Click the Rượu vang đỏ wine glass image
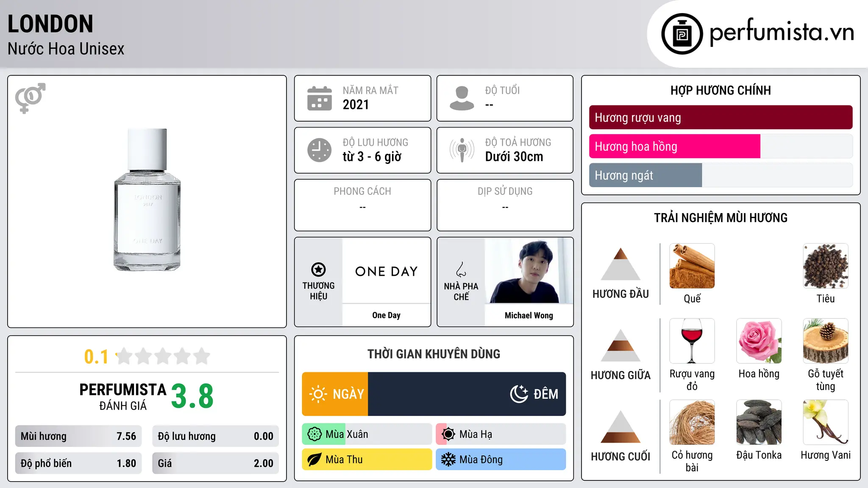The width and height of the screenshot is (868, 488). pos(692,341)
